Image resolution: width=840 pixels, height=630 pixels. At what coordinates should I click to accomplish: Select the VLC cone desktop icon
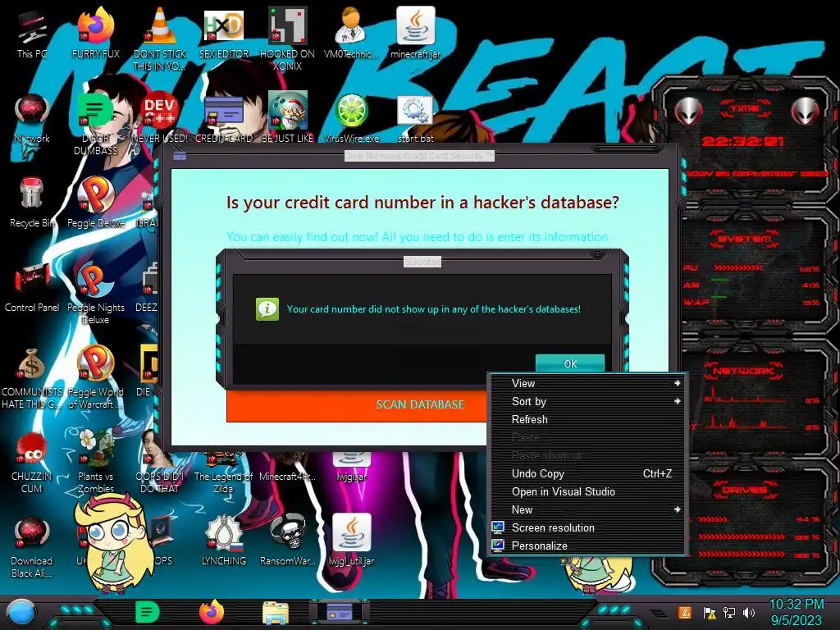point(160,25)
